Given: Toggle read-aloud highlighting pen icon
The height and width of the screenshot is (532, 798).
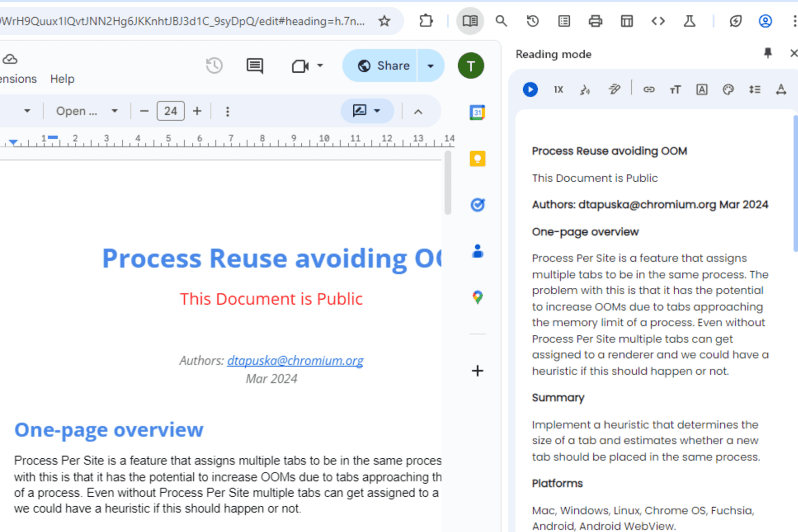Looking at the screenshot, I should click(x=614, y=89).
